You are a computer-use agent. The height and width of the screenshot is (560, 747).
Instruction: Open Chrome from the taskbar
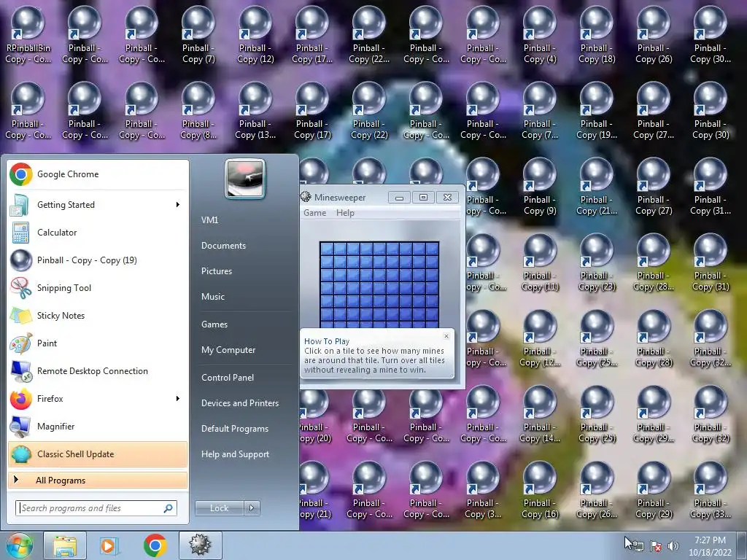pos(155,545)
